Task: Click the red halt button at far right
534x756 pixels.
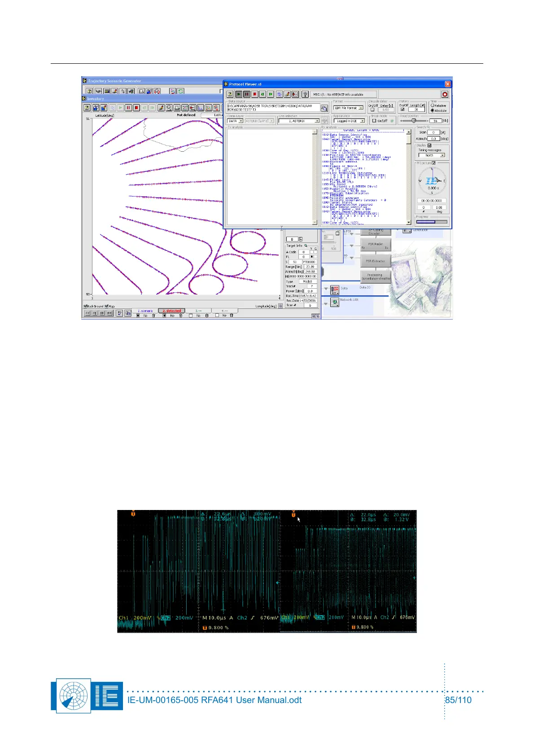Action: coord(444,94)
